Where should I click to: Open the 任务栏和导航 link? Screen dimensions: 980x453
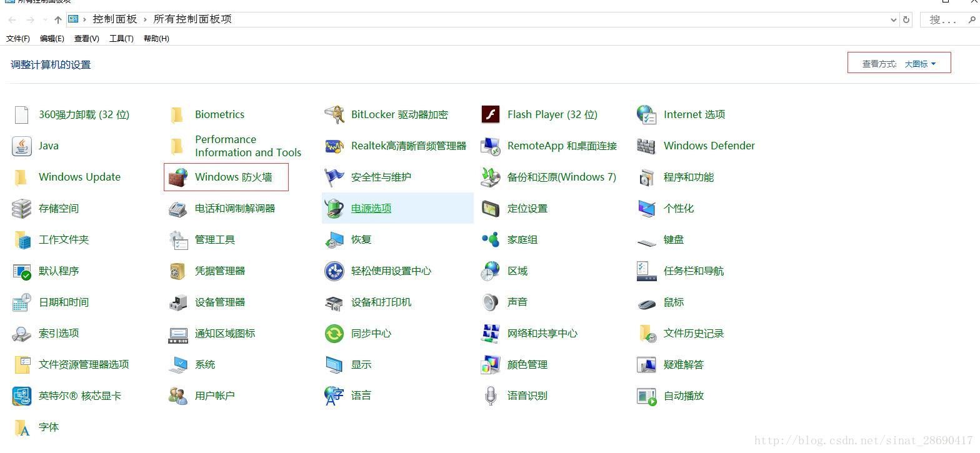pos(694,271)
